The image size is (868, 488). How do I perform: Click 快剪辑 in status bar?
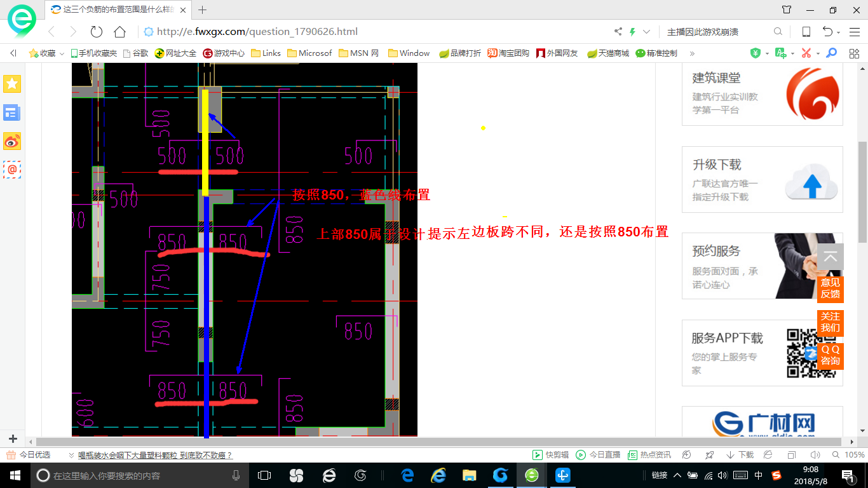click(x=550, y=455)
